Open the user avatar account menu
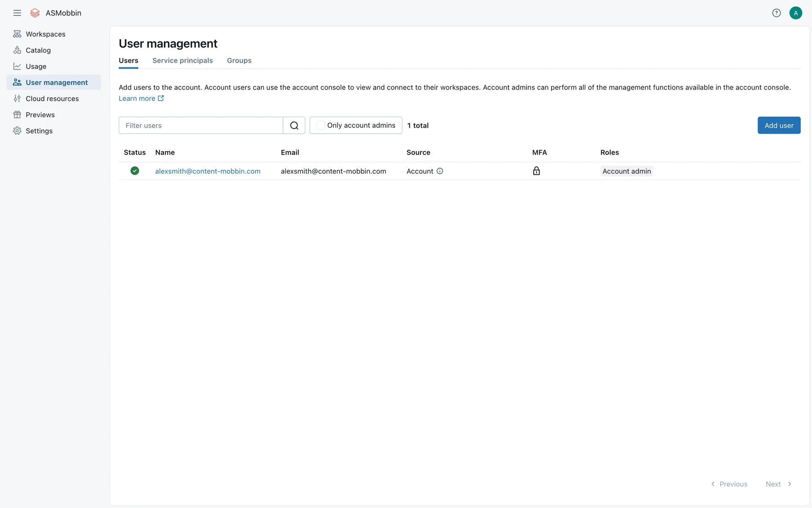The image size is (812, 508). coord(796,13)
